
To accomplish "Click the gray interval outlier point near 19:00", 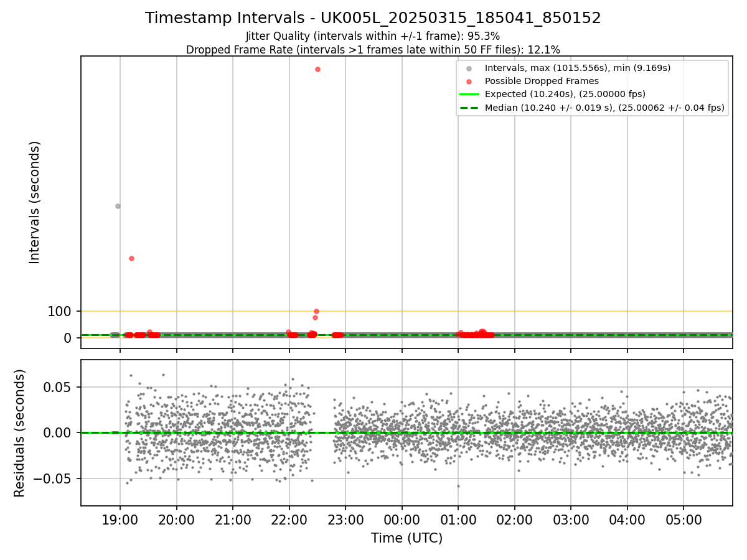I will coord(118,206).
